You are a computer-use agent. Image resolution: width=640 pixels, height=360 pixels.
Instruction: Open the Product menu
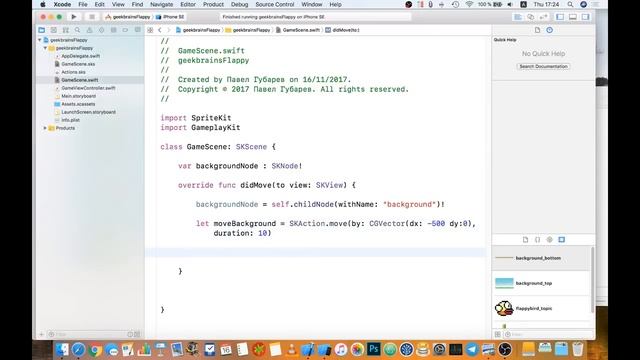pos(213,4)
